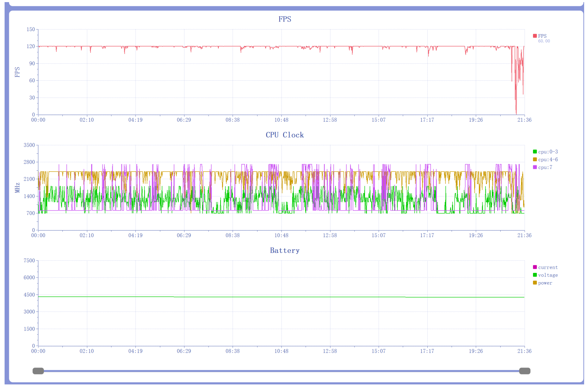The height and width of the screenshot is (389, 588).
Task: Click the middle of the time range track
Action: [x=281, y=371]
